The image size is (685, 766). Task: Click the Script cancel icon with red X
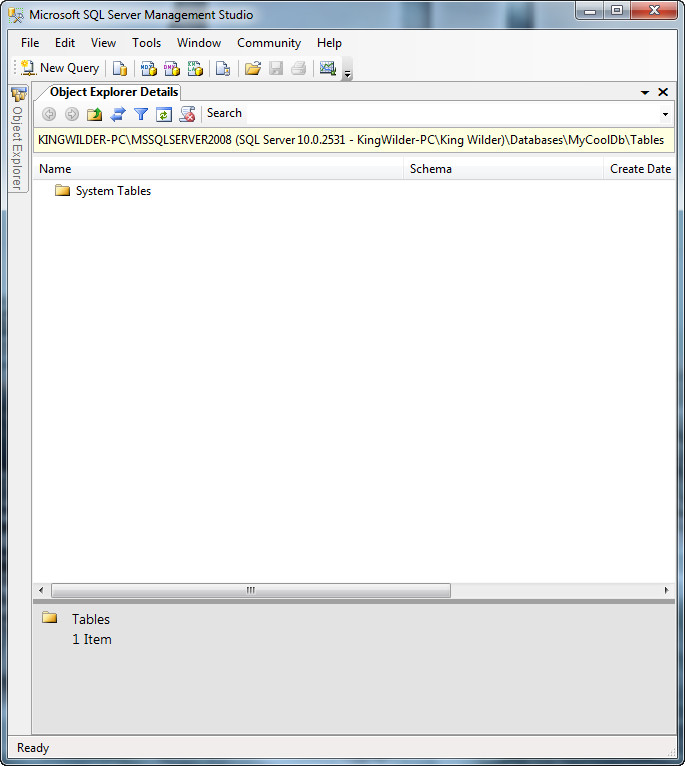point(187,114)
